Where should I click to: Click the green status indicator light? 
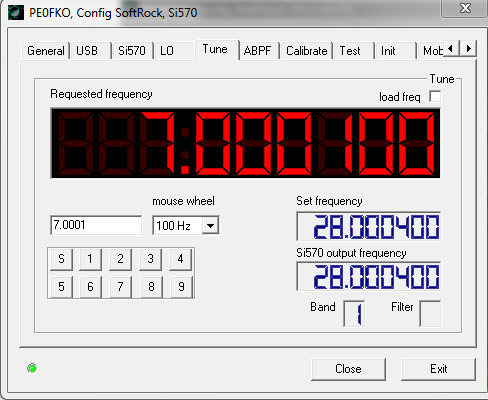(32, 368)
